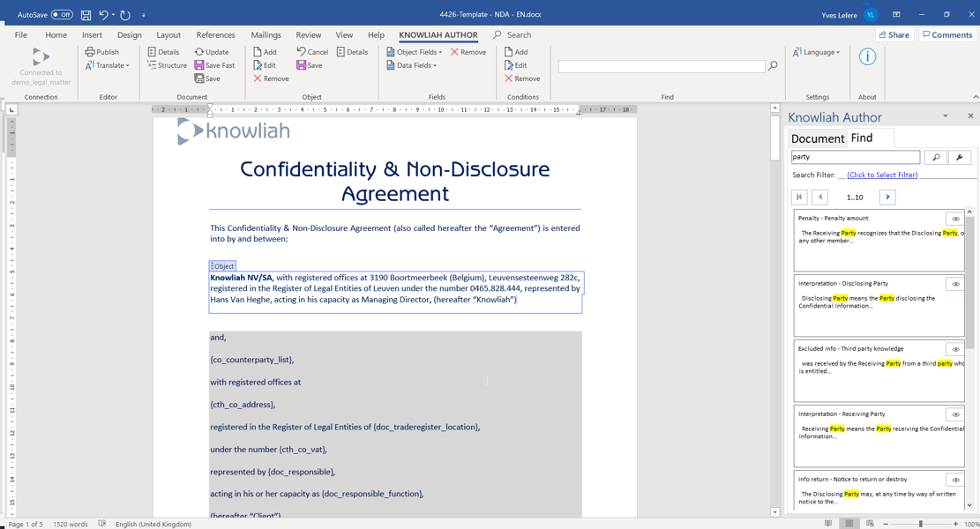Run pane search with magnifier button

pyautogui.click(x=936, y=158)
